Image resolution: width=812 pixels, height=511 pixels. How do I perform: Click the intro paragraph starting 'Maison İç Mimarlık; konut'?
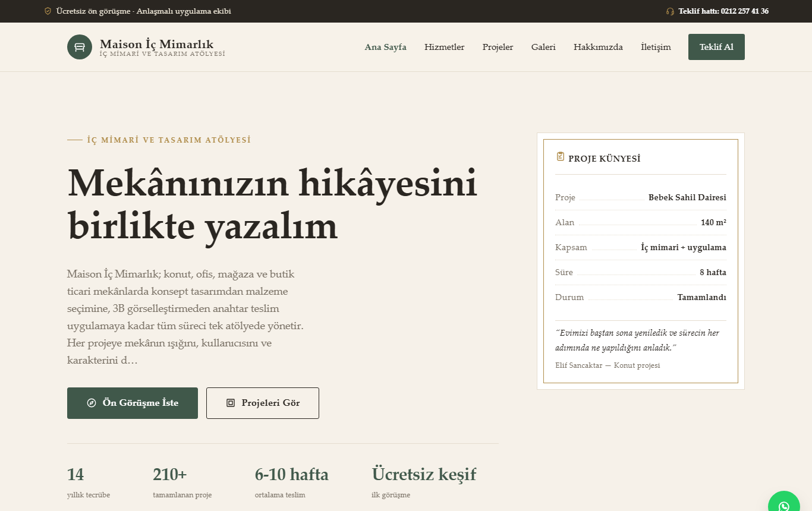pyautogui.click(x=186, y=317)
